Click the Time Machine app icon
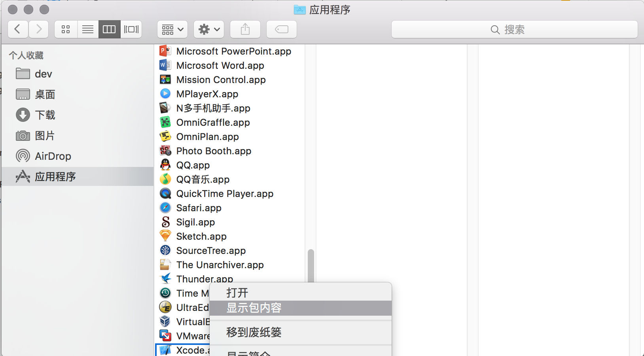This screenshot has width=644, height=356. pos(165,293)
